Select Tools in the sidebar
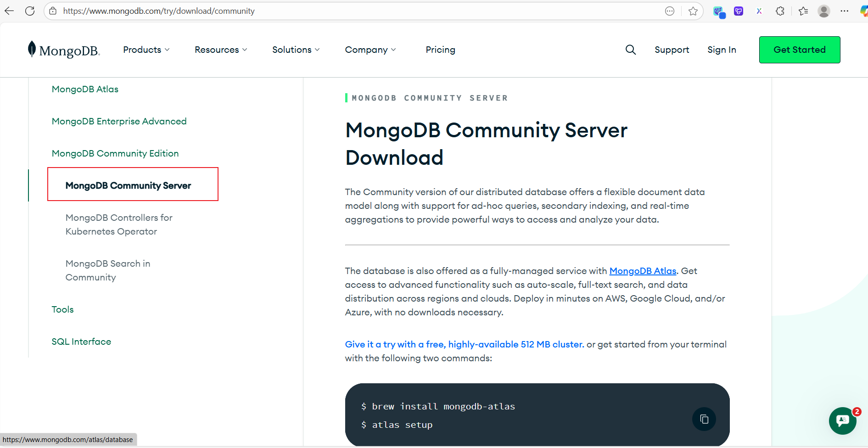 [x=62, y=309]
